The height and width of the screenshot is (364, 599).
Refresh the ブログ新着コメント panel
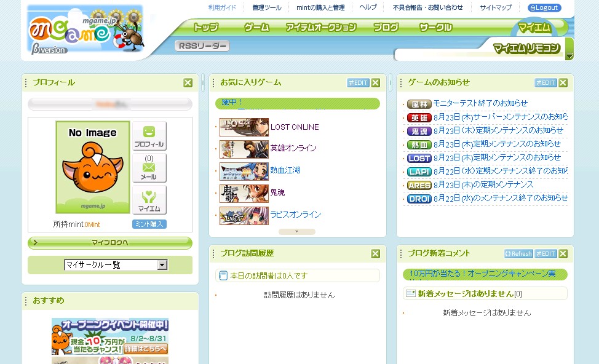tap(518, 254)
